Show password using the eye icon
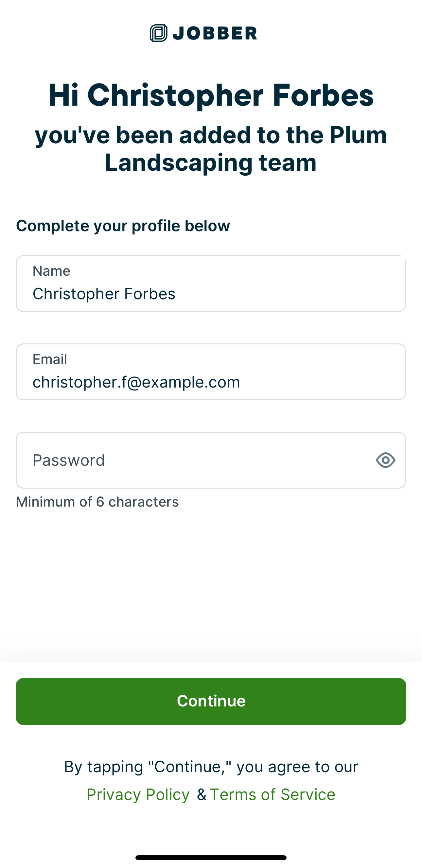 coord(385,460)
